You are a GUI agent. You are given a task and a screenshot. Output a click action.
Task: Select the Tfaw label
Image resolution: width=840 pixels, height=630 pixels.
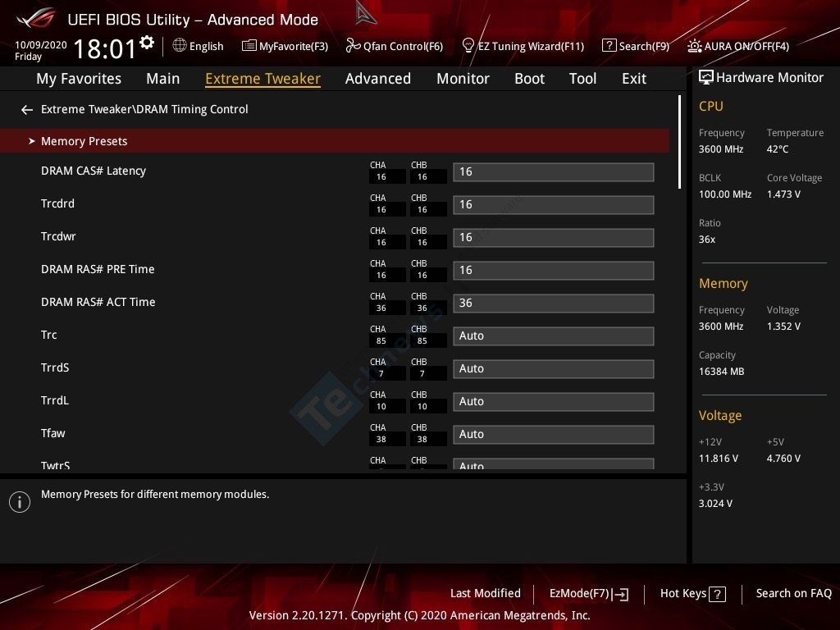pos(53,433)
